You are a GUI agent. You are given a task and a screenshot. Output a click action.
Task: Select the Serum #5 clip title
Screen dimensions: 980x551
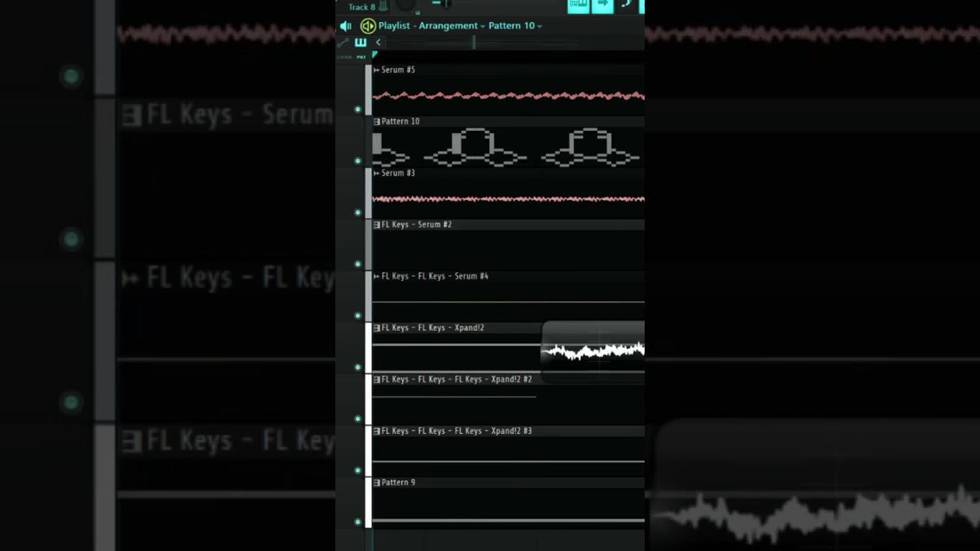[x=398, y=70]
